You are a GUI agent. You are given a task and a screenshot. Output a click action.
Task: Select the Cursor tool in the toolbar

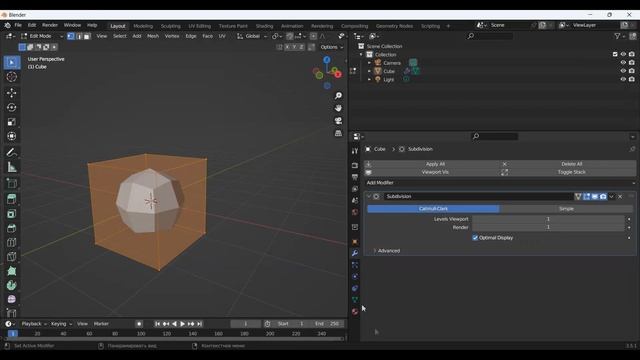[11, 77]
